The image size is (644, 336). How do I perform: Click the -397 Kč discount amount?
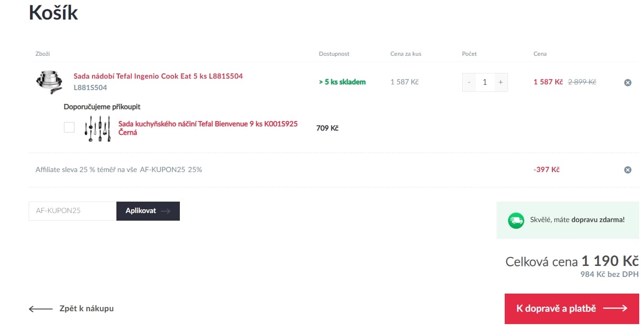[x=546, y=170]
